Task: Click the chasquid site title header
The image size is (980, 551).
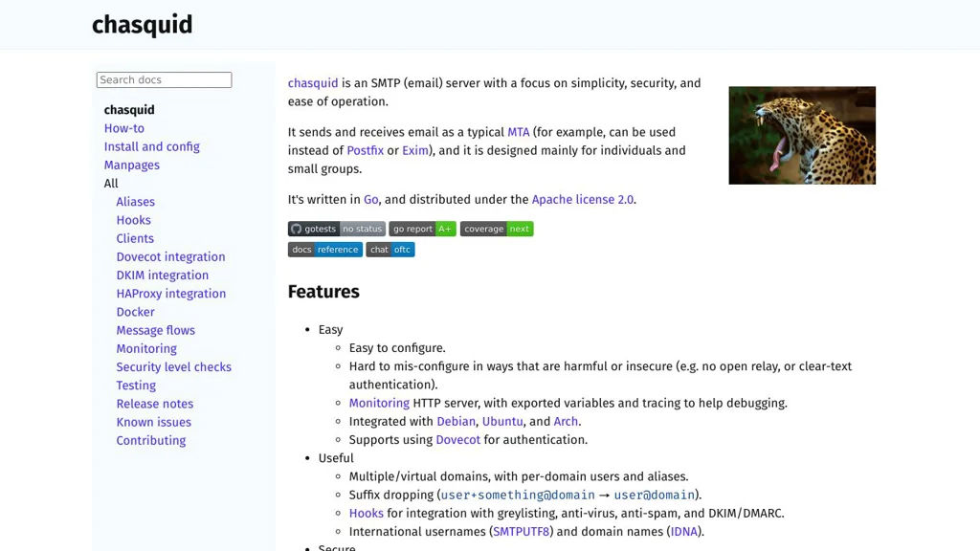Action: [142, 25]
